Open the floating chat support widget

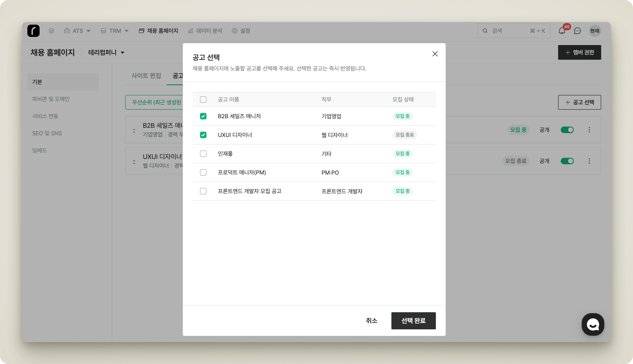(593, 324)
